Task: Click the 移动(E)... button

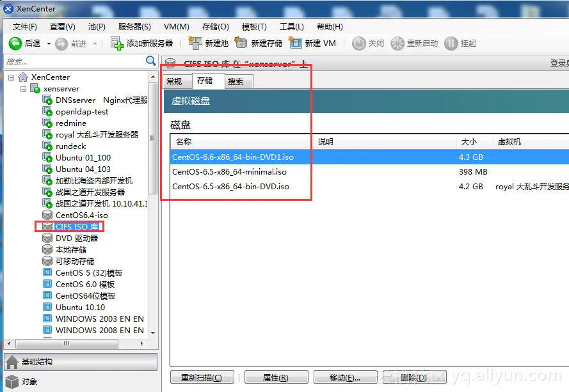Action: tap(345, 377)
